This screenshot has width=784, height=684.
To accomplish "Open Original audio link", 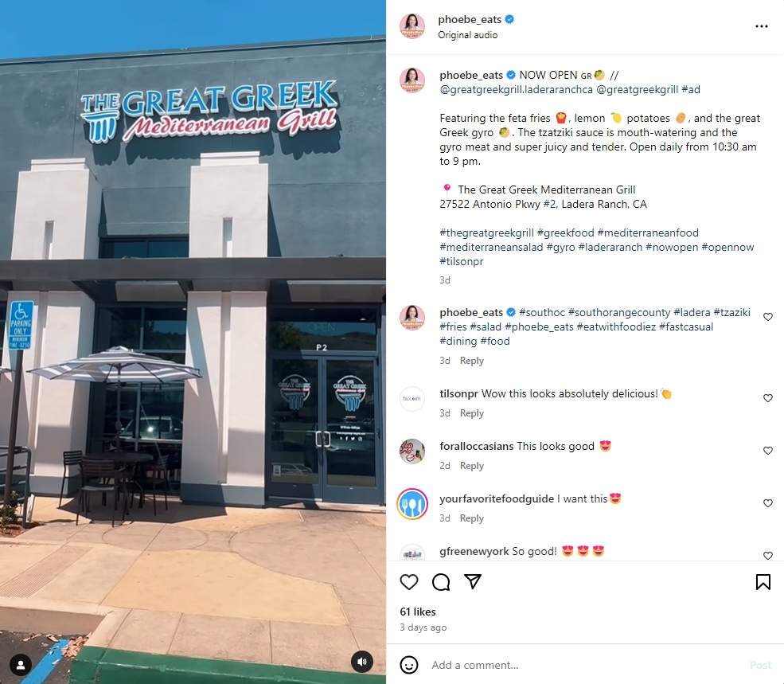I will pyautogui.click(x=468, y=35).
